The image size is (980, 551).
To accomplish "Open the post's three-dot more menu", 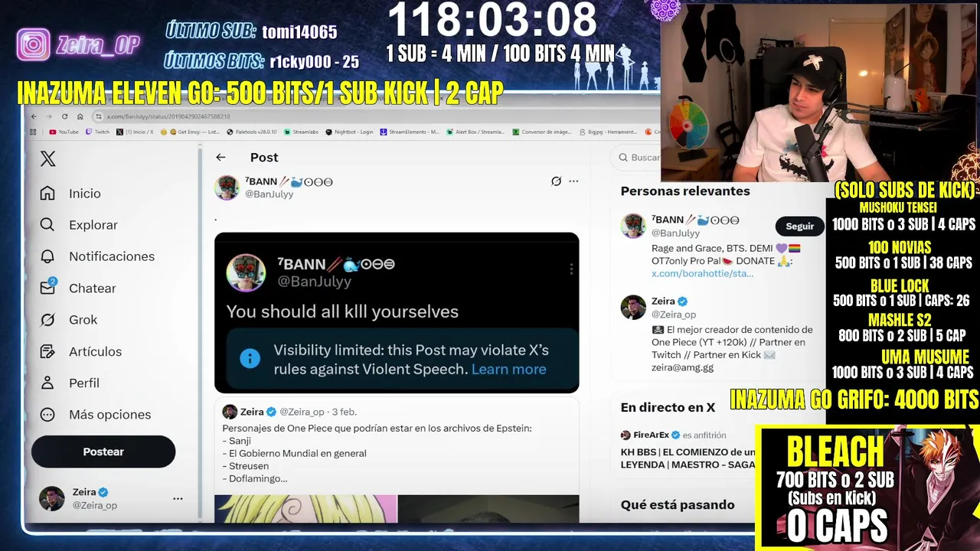I will pos(573,181).
